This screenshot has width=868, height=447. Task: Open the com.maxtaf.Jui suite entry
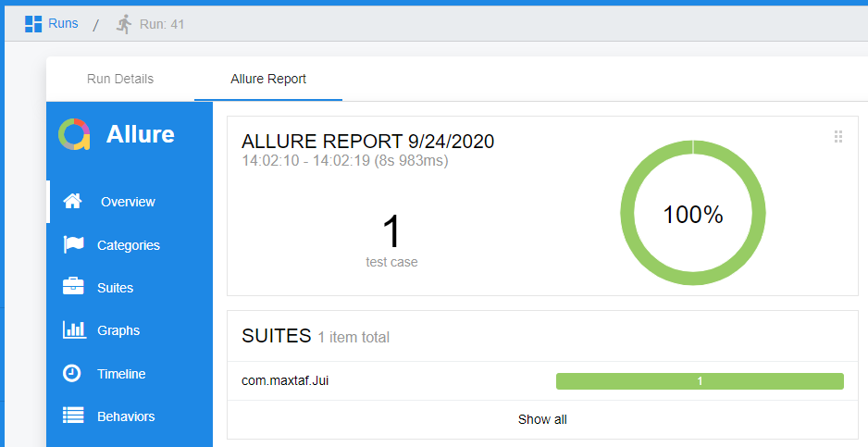[x=285, y=380]
